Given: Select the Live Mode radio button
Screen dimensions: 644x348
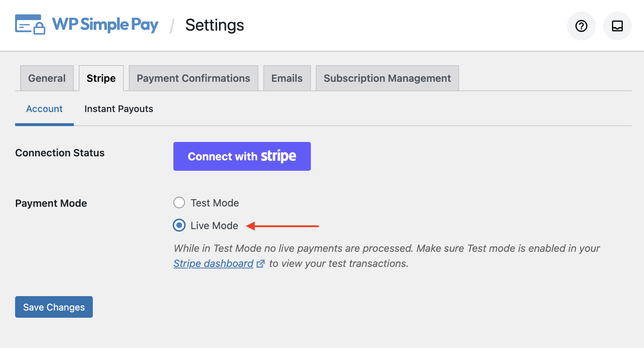Looking at the screenshot, I should pos(179,225).
